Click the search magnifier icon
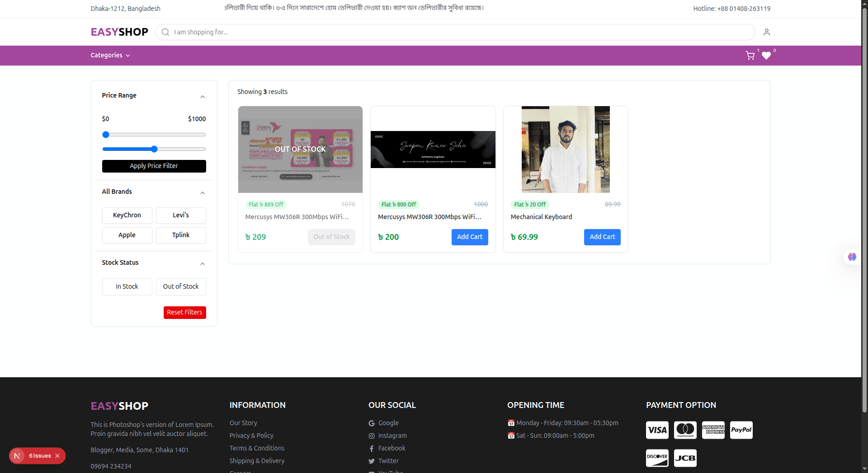This screenshot has width=868, height=473. (165, 32)
